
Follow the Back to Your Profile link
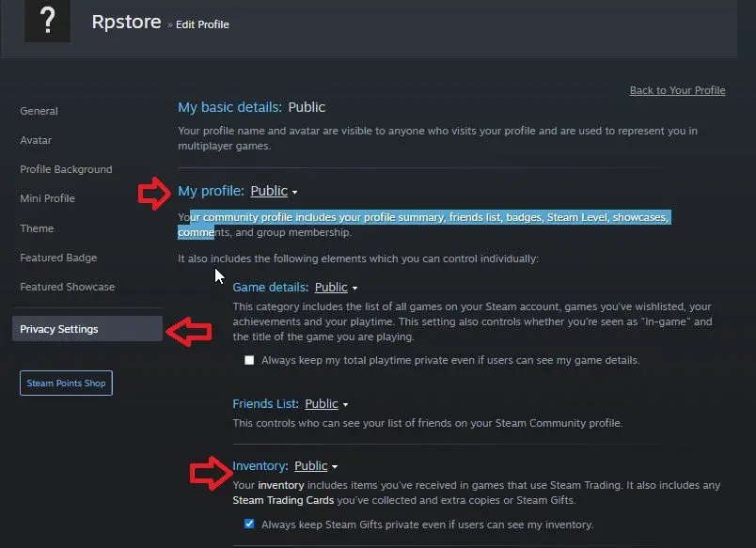[677, 90]
